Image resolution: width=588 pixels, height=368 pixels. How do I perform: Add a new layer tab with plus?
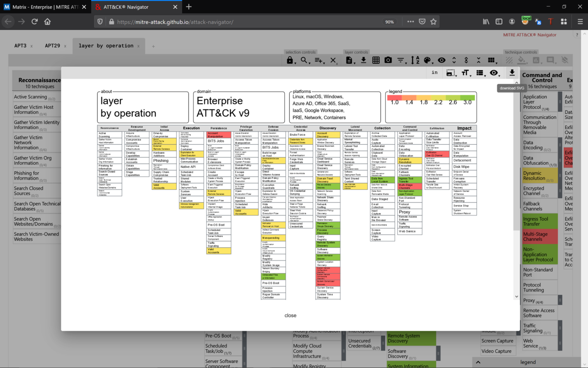point(153,46)
